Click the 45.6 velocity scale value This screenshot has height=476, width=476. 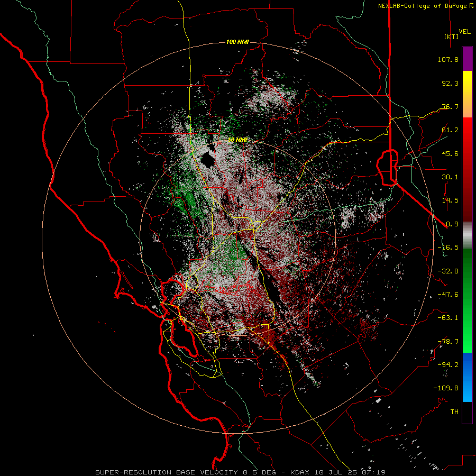pyautogui.click(x=450, y=153)
